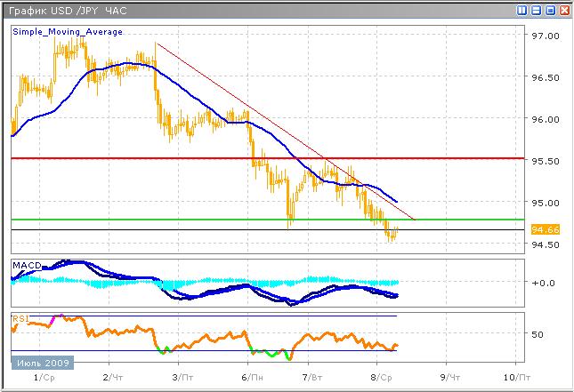Viewport: 574px width, 392px height.
Task: Click the RSI 50 level label
Action: pos(537,335)
